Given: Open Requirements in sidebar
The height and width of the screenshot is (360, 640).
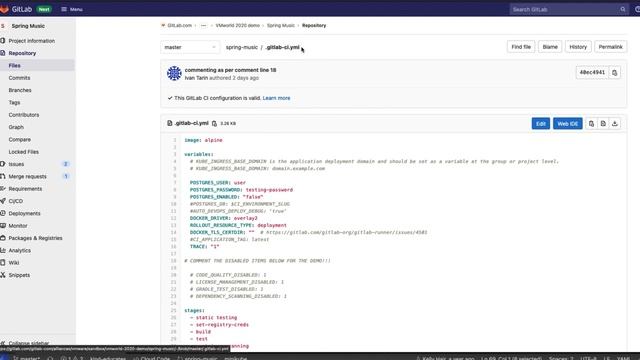Looking at the screenshot, I should coord(25,189).
